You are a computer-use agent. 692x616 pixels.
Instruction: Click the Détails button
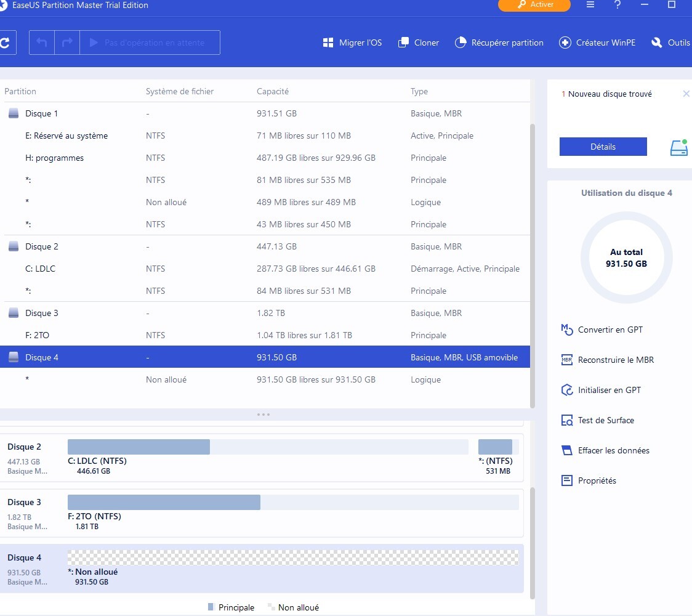[x=603, y=147]
